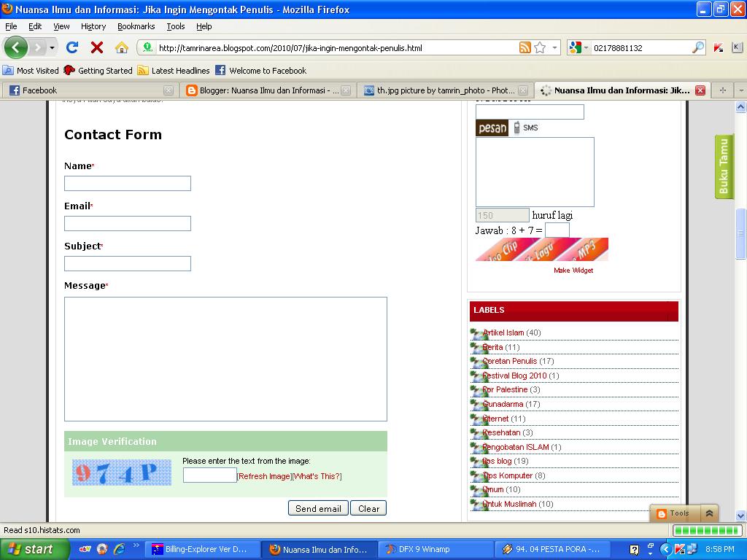Open the list all tabs dropdown
Screen dimensions: 747x560
click(741, 90)
